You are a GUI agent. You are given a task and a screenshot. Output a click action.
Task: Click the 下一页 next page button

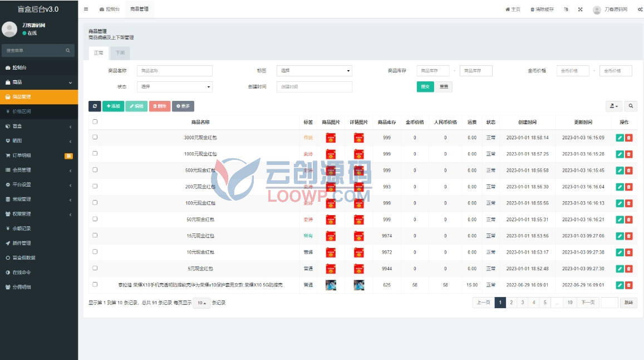(588, 303)
